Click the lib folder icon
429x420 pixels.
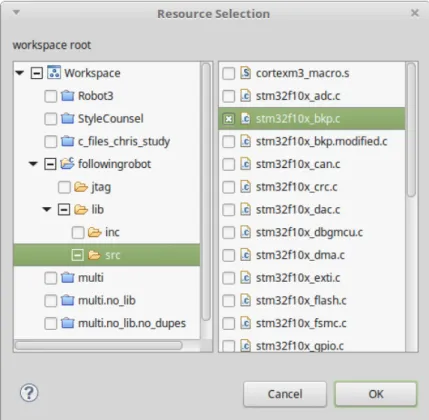point(81,210)
